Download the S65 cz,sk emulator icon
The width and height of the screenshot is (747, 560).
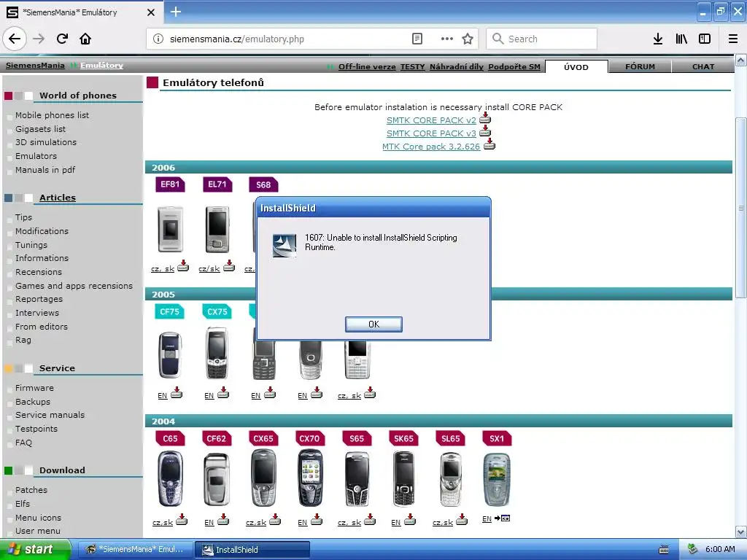[370, 519]
